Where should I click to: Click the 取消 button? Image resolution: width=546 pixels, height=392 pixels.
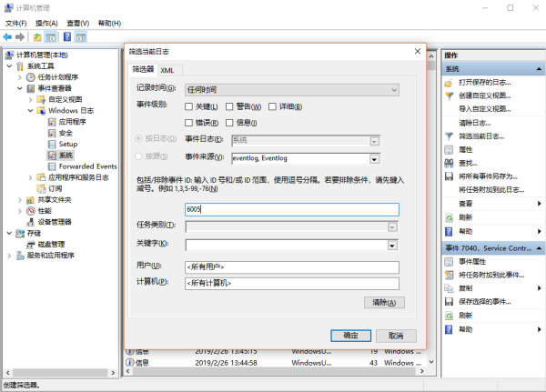[x=396, y=336]
